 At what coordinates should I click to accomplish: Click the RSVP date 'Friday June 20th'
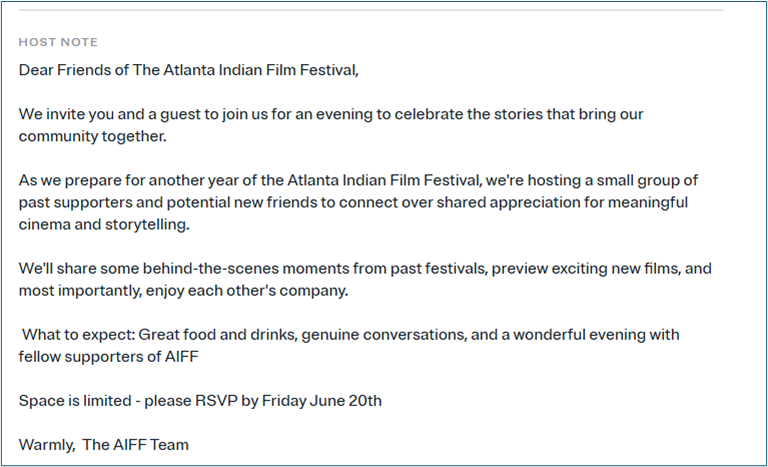click(322, 401)
